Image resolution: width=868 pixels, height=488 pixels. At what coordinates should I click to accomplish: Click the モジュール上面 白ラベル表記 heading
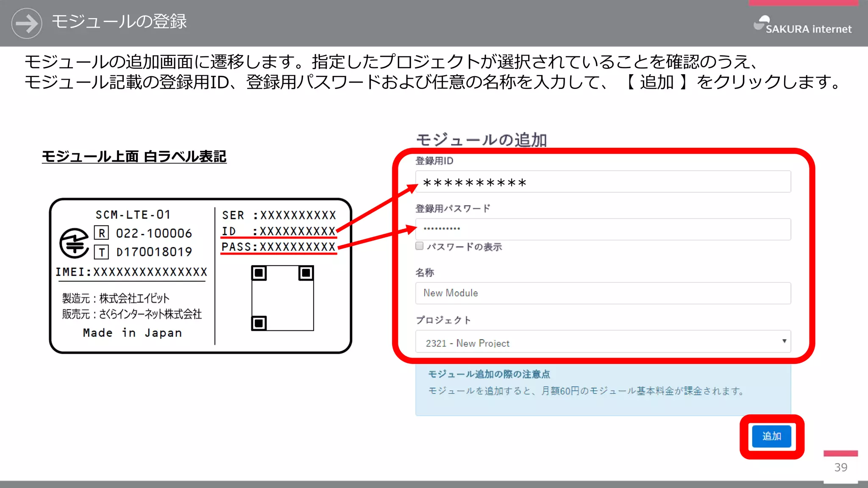[134, 156]
